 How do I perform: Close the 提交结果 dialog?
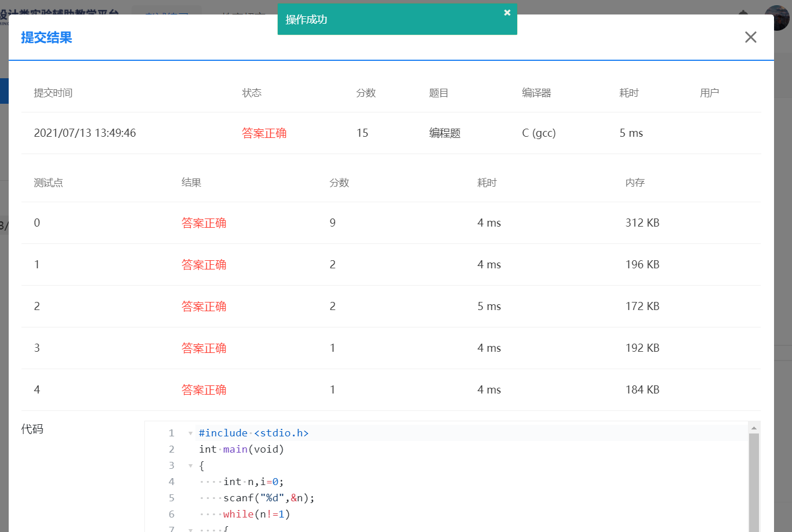click(x=751, y=37)
